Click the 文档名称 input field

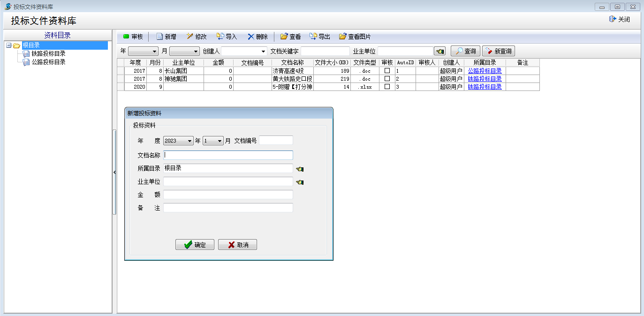(228, 155)
